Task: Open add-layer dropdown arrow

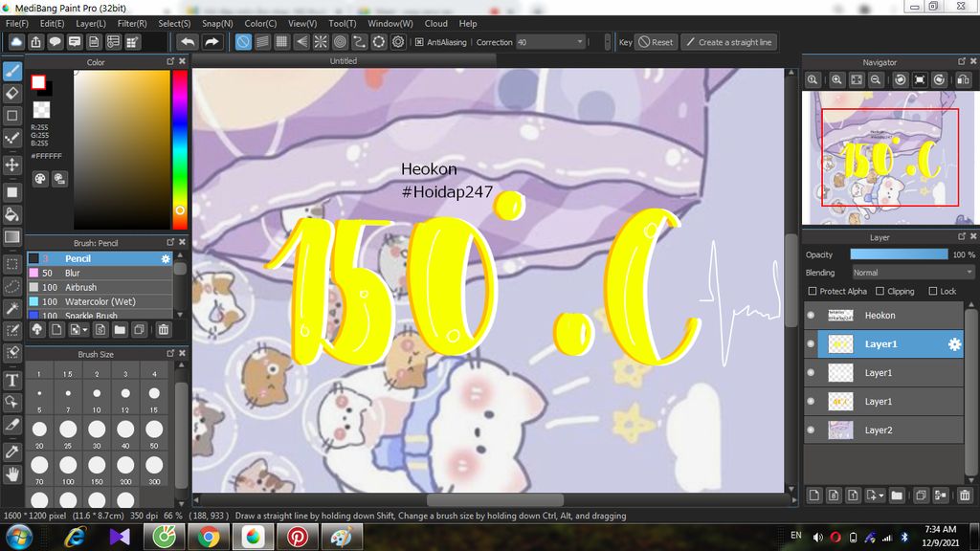Action: [x=880, y=496]
